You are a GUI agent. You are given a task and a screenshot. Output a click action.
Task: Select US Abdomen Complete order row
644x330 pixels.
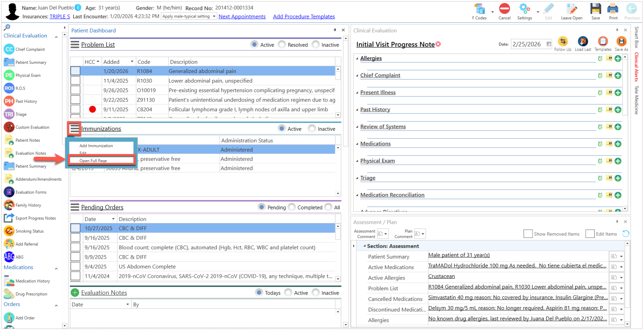tap(203, 266)
